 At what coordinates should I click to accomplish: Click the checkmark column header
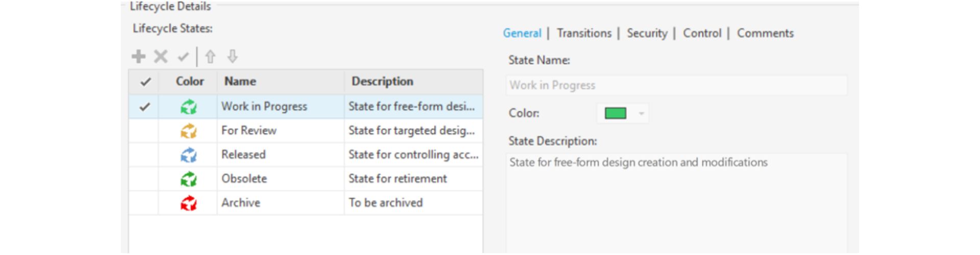point(145,82)
